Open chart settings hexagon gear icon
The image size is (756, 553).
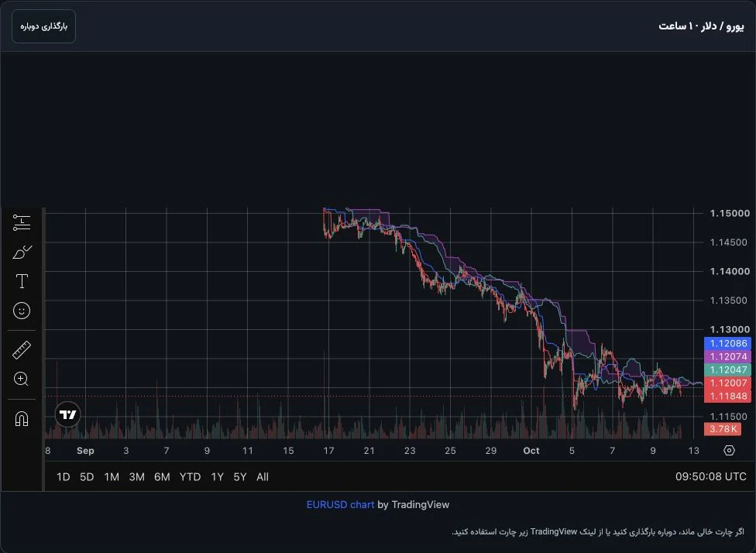pos(729,450)
